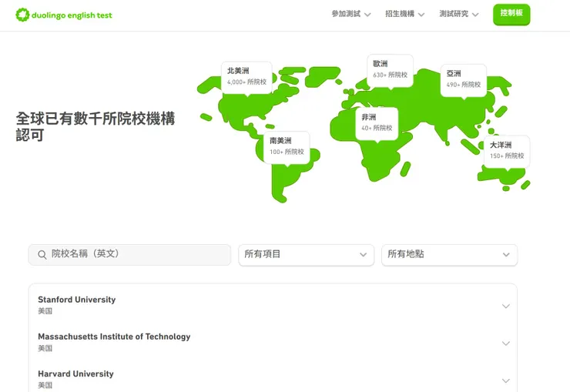Click the 40+ 所院校 count text
Viewport: 570px width, 392px height.
[377, 128]
